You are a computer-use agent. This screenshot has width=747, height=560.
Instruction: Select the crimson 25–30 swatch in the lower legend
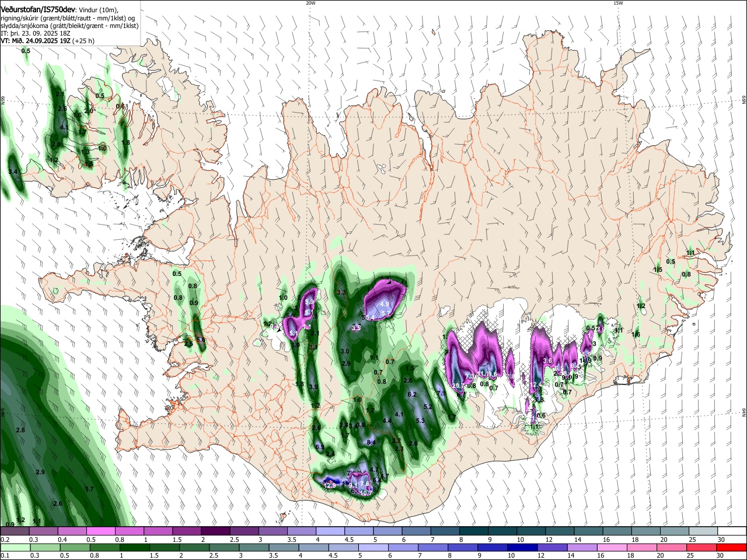pos(701,547)
